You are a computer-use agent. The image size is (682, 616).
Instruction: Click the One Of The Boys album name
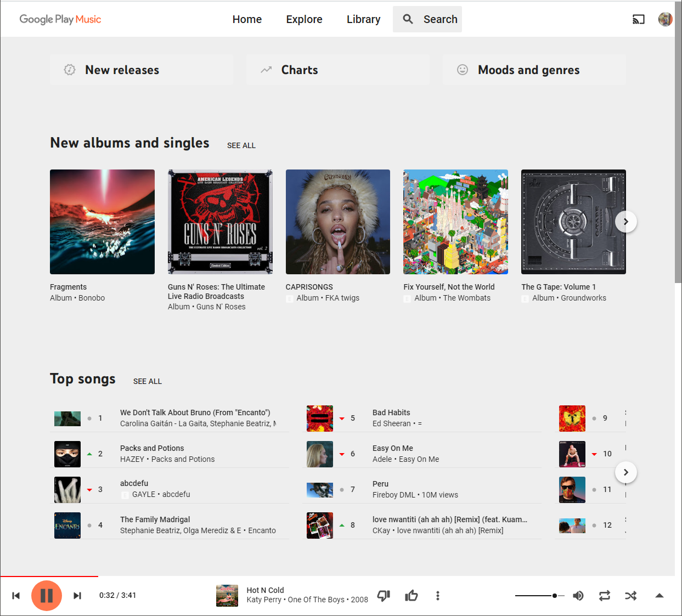click(316, 600)
